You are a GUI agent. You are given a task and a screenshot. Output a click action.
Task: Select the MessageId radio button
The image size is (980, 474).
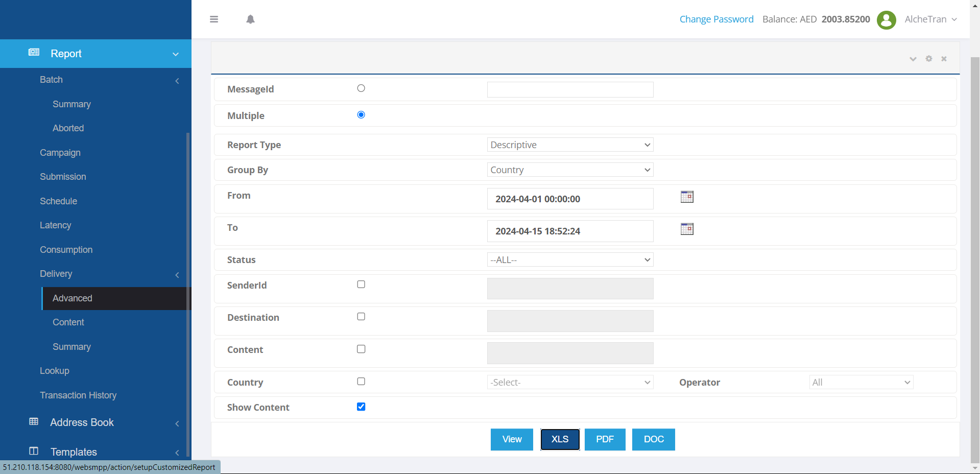361,88
